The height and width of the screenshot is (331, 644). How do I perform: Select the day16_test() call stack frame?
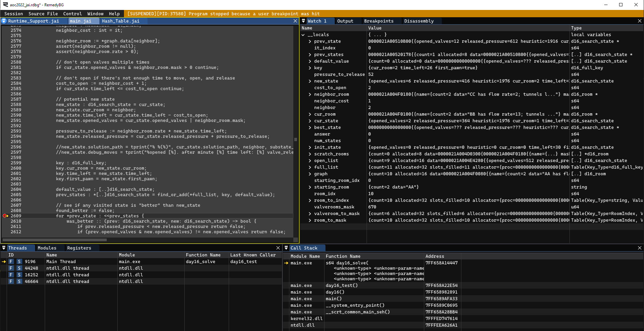pyautogui.click(x=341, y=286)
